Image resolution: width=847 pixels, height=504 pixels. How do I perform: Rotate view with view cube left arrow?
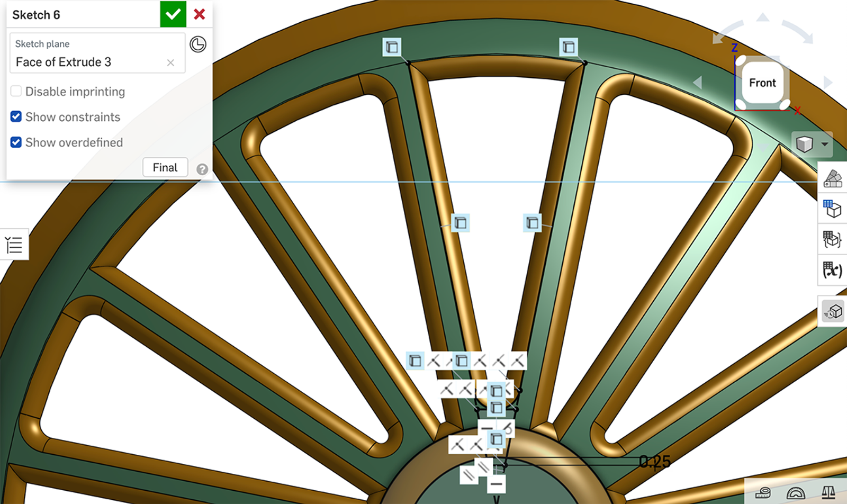point(698,83)
